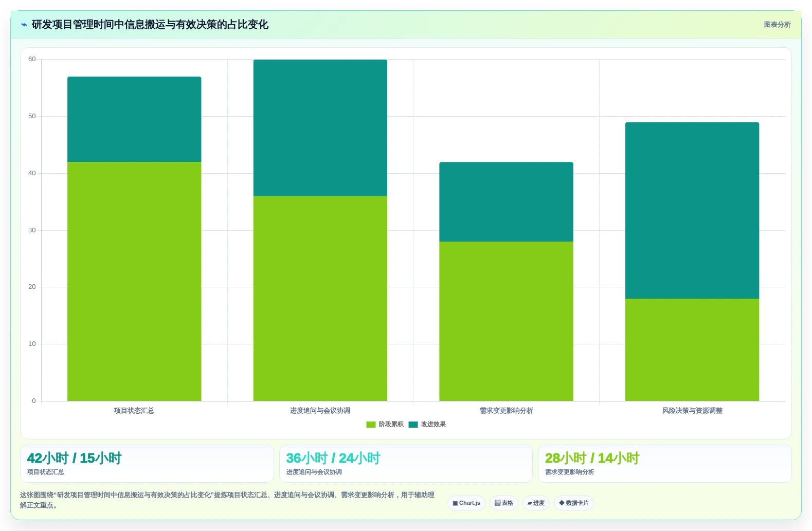812x531 pixels.
Task: Click the green 阶段累积 legend color box
Action: pyautogui.click(x=371, y=425)
